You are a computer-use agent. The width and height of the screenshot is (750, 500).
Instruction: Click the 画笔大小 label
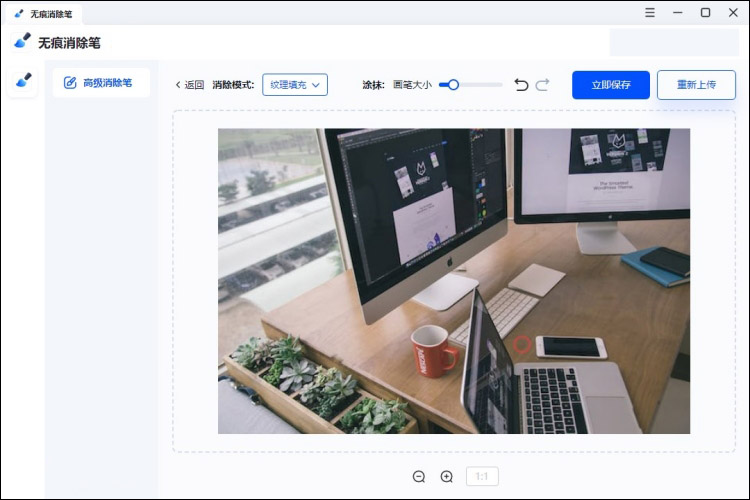(x=412, y=85)
